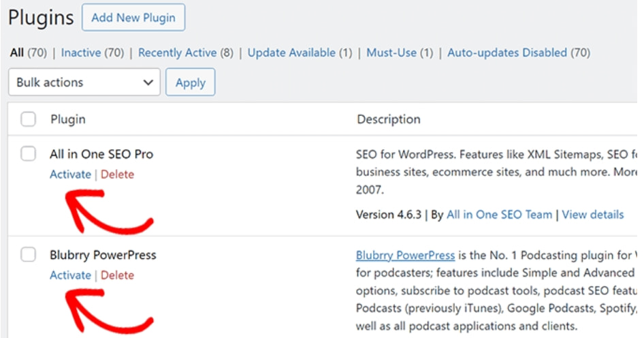Show plugins with Update Available
The width and height of the screenshot is (644, 338).
(291, 52)
